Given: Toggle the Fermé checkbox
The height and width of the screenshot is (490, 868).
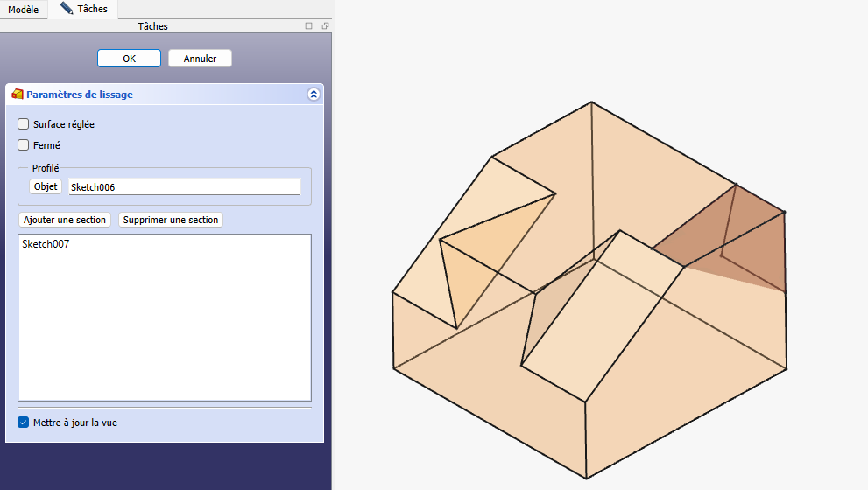Looking at the screenshot, I should click(24, 145).
